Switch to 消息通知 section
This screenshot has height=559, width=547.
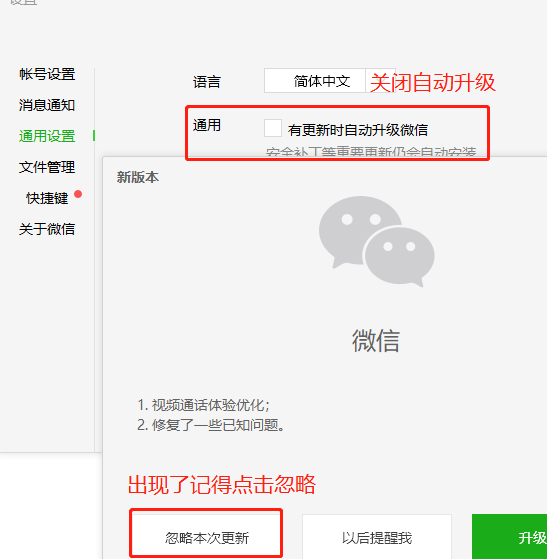(x=47, y=106)
